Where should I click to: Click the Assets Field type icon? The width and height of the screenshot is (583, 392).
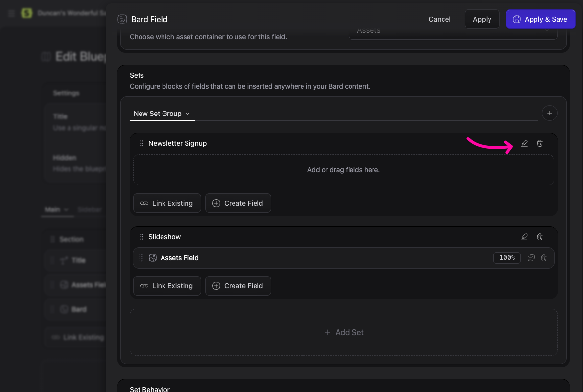[153, 258]
